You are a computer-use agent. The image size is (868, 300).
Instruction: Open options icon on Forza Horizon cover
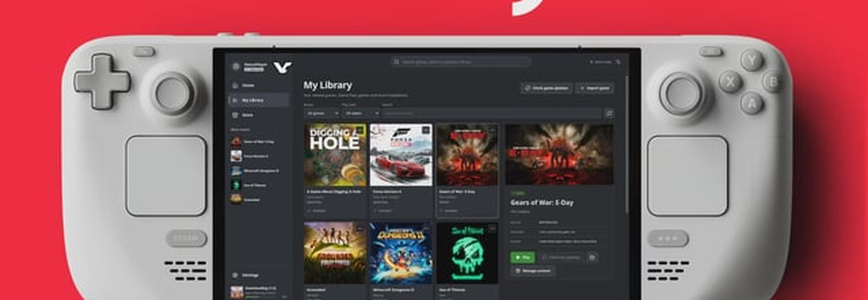426,130
